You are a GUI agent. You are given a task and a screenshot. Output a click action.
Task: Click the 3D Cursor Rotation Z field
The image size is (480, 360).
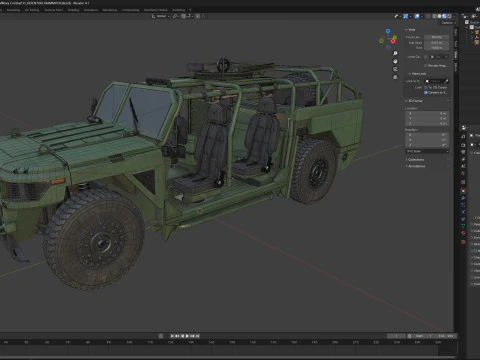tap(427, 145)
